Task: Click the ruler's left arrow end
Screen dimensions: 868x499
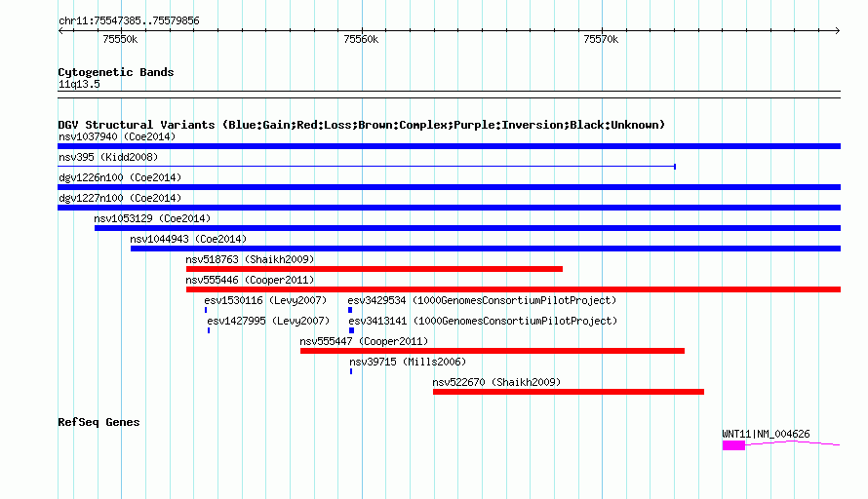Action: click(60, 30)
